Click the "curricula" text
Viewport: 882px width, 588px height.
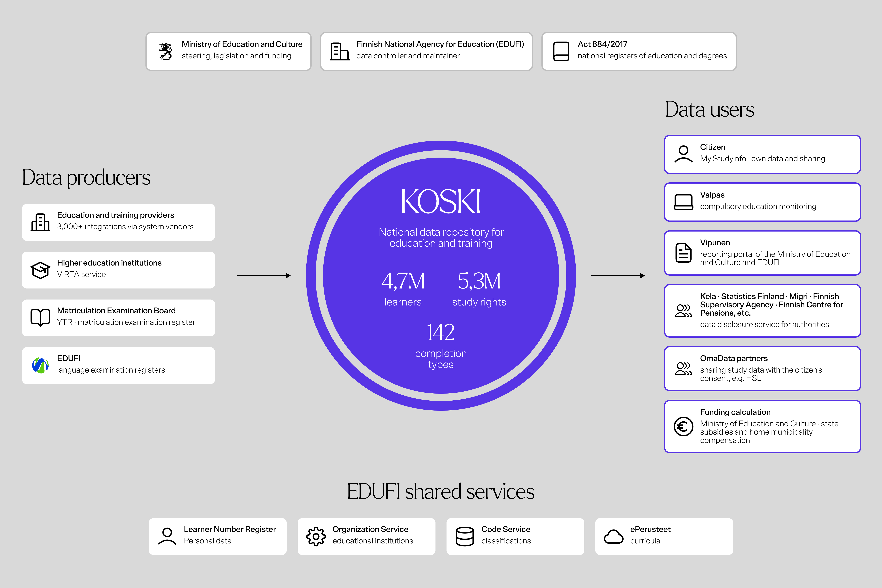(645, 541)
